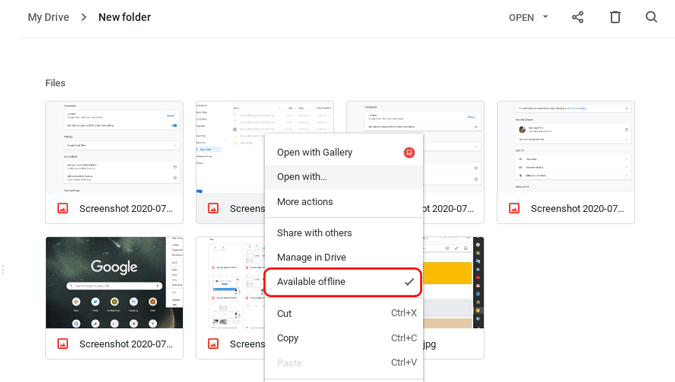
Task: Open first screenshot thumbnail in top row
Action: pos(115,147)
